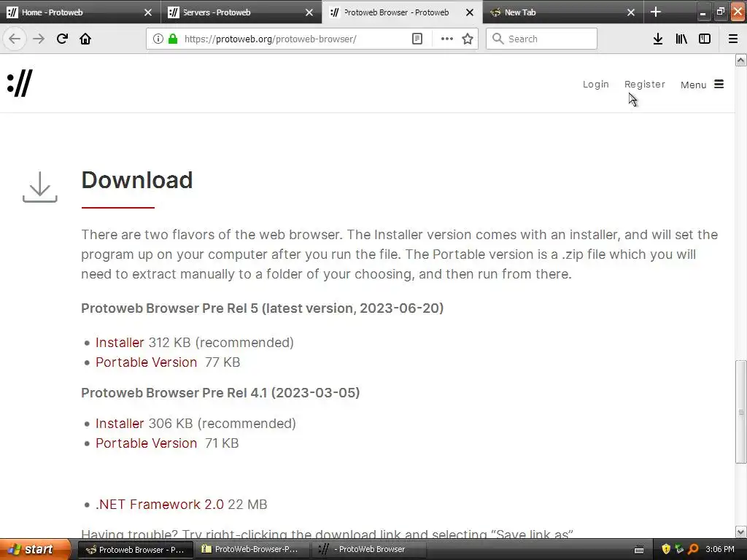Show site information icon in address bar
The image size is (747, 560).
[x=158, y=39]
